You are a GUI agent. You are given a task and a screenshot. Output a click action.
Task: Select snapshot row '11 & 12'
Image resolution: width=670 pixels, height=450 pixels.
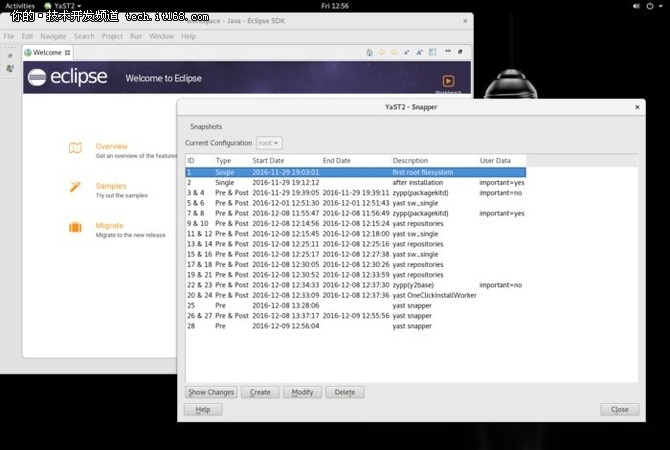356,234
